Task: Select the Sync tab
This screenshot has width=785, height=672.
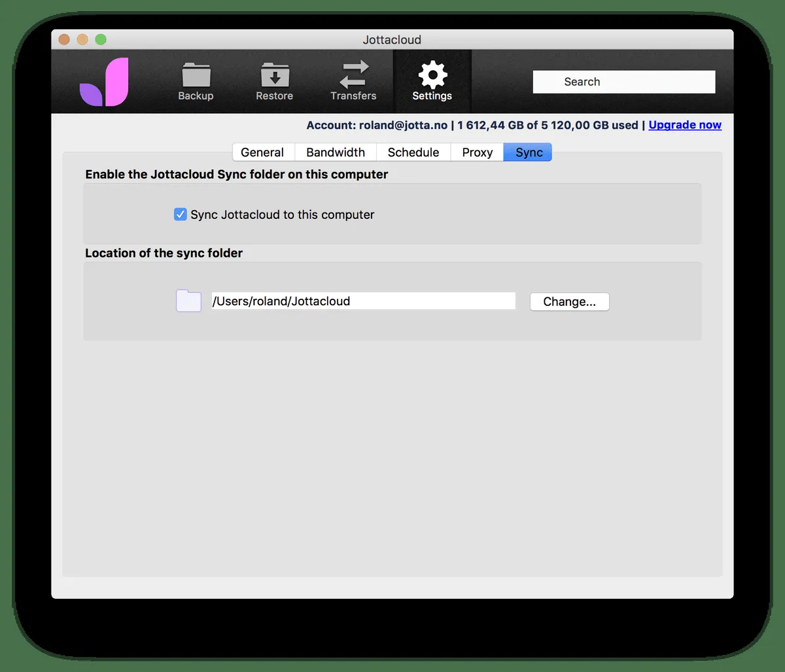Action: pos(529,152)
